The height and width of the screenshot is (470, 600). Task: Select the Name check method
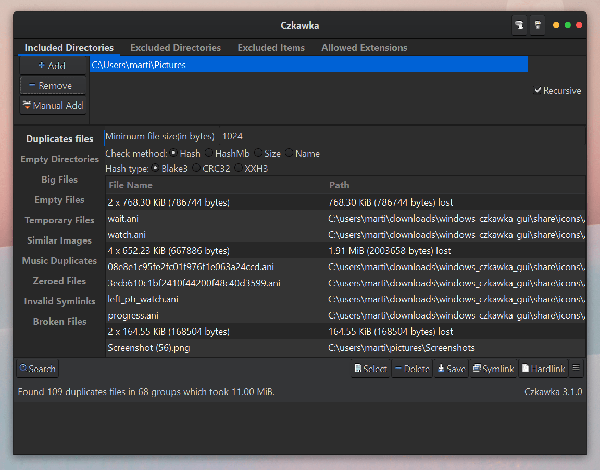click(x=302, y=153)
